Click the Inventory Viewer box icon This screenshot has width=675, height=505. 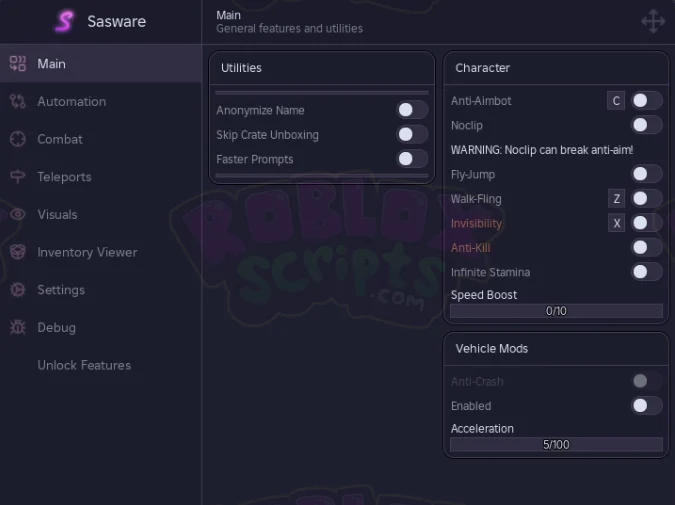[x=18, y=252]
